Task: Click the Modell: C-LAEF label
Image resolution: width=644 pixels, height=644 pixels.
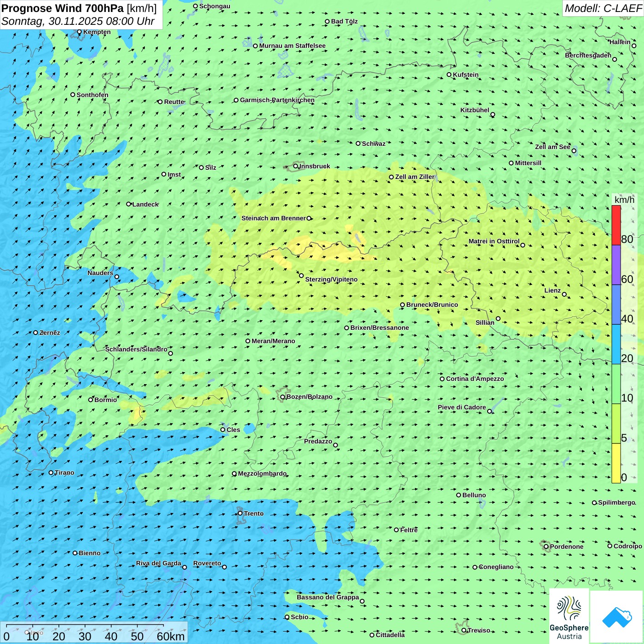Action: [x=603, y=8]
